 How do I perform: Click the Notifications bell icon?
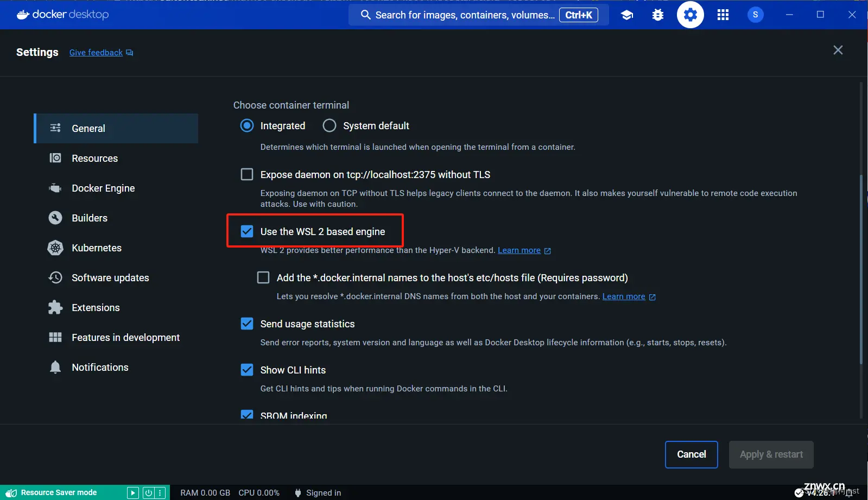pyautogui.click(x=55, y=367)
